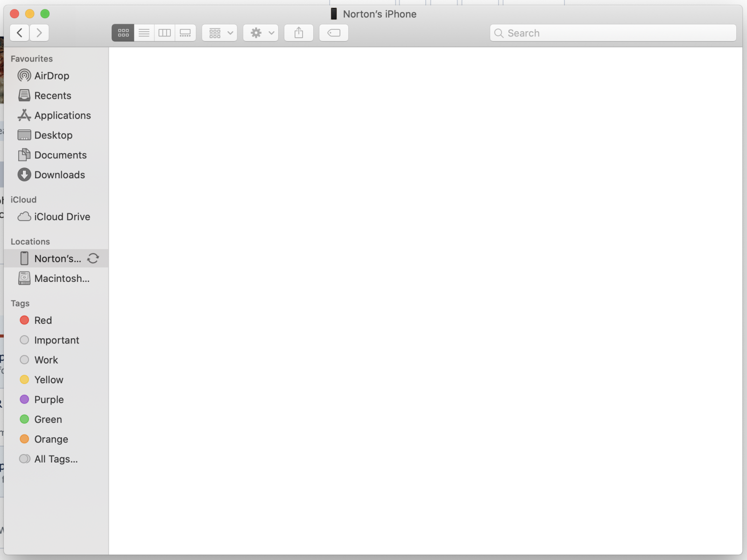Select the Yellow tag
The image size is (747, 560).
[x=56, y=380]
